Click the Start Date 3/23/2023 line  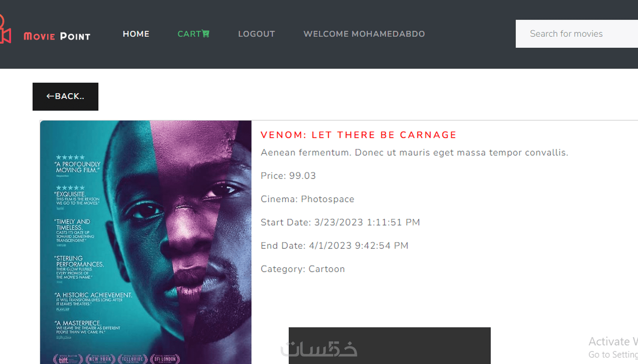[x=340, y=223]
